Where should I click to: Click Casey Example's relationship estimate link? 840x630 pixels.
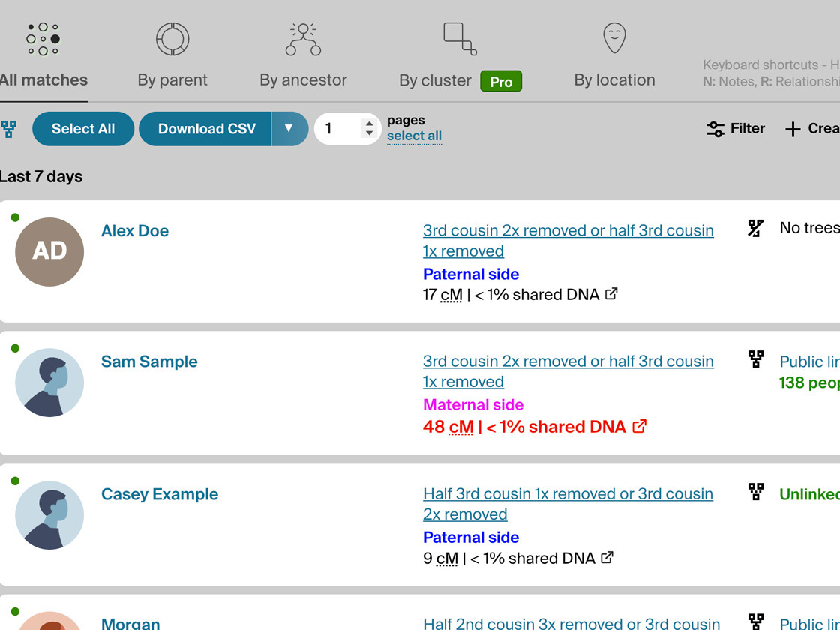(x=568, y=504)
